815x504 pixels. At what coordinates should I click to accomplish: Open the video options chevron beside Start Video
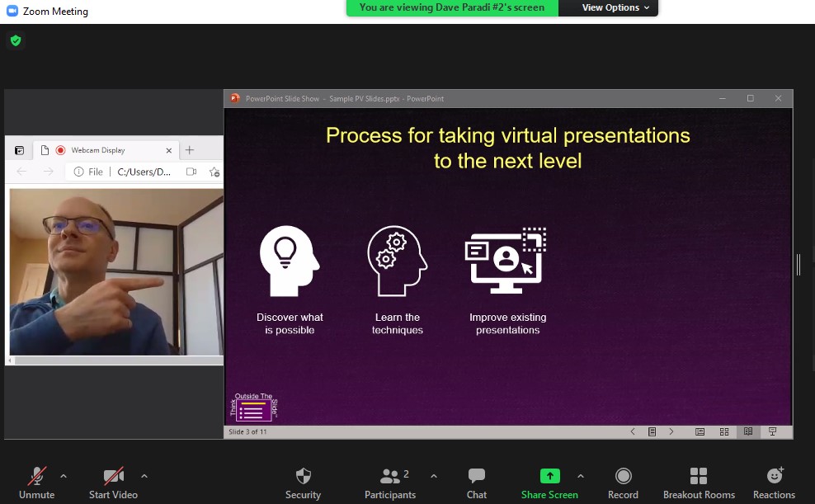(x=144, y=476)
